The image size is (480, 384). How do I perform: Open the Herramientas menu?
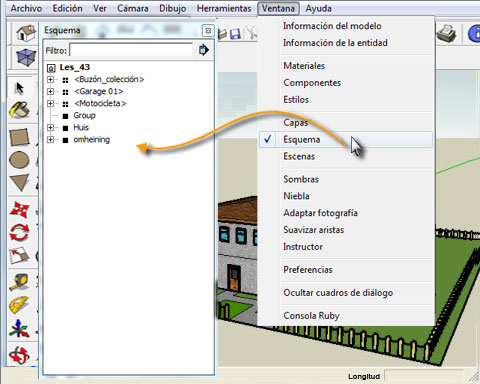224,8
